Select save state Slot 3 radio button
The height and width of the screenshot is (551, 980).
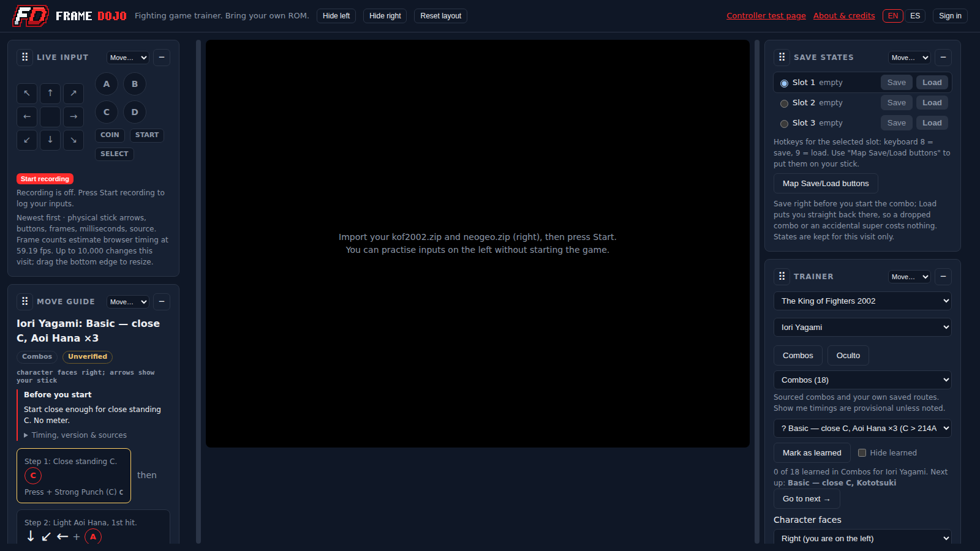tap(784, 124)
